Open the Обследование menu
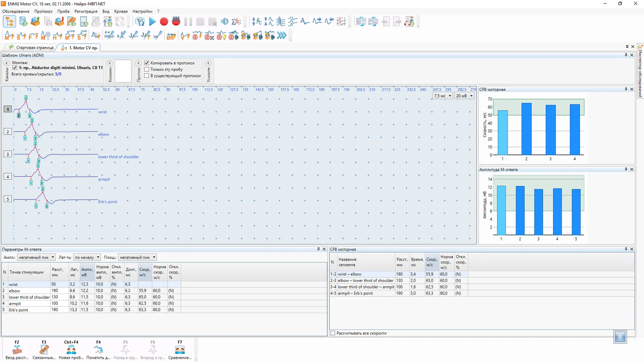 coord(16,11)
